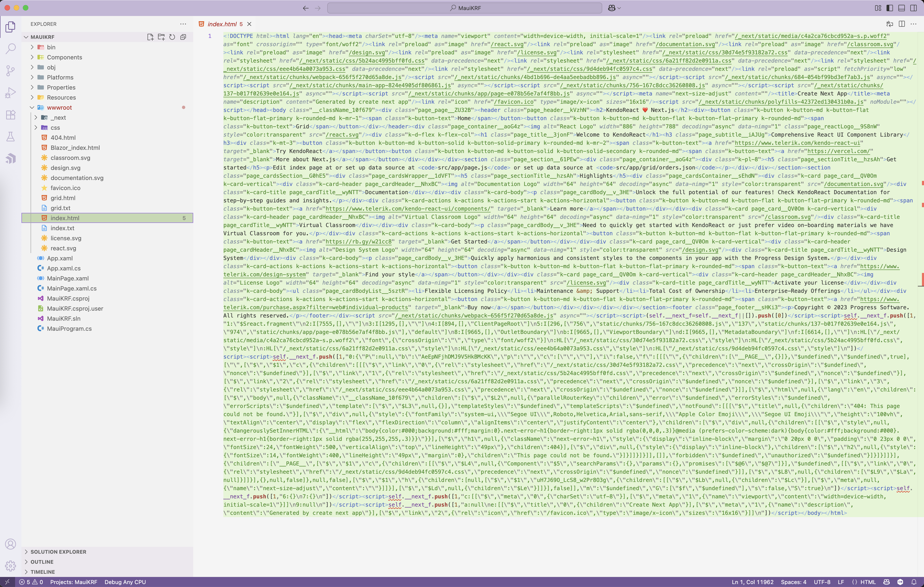This screenshot has height=587, width=924.
Task: Toggle the secondary side bar visibility
Action: pos(914,8)
